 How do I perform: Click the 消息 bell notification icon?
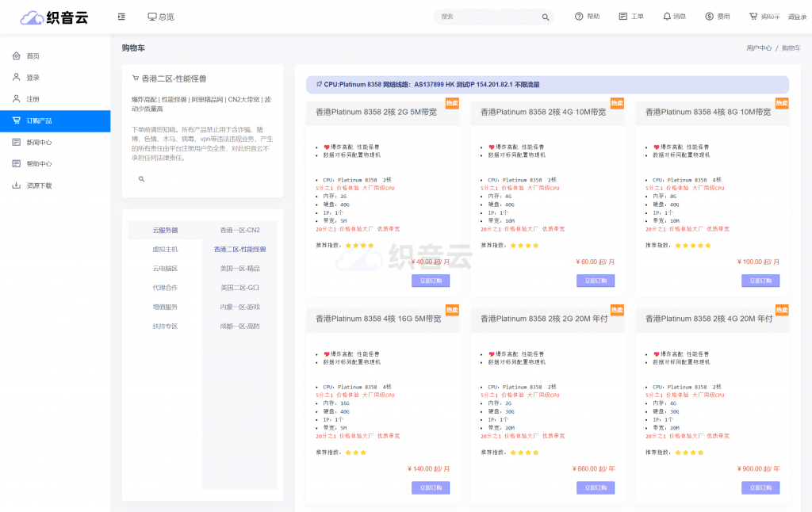[x=667, y=17]
